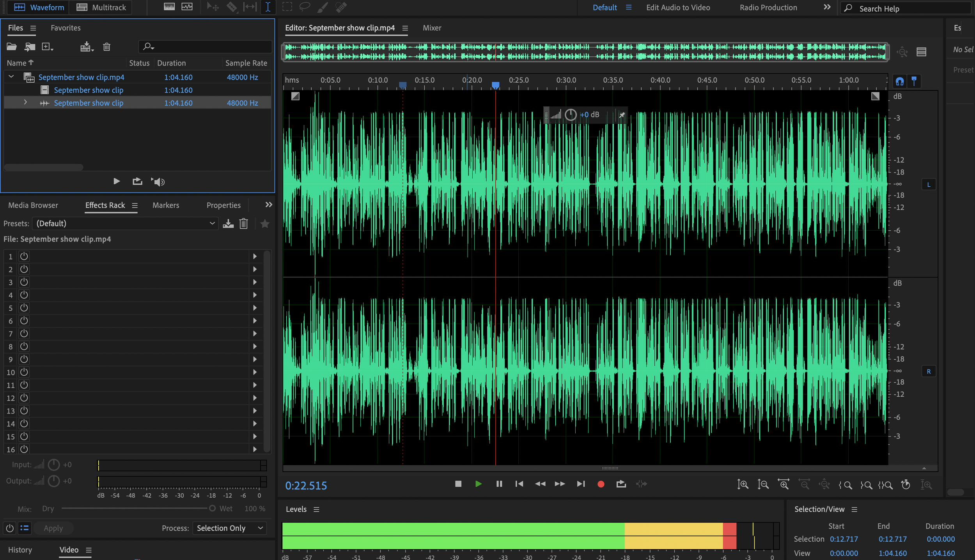The width and height of the screenshot is (975, 560).
Task: Click the trash icon in Files panel
Action: [106, 47]
